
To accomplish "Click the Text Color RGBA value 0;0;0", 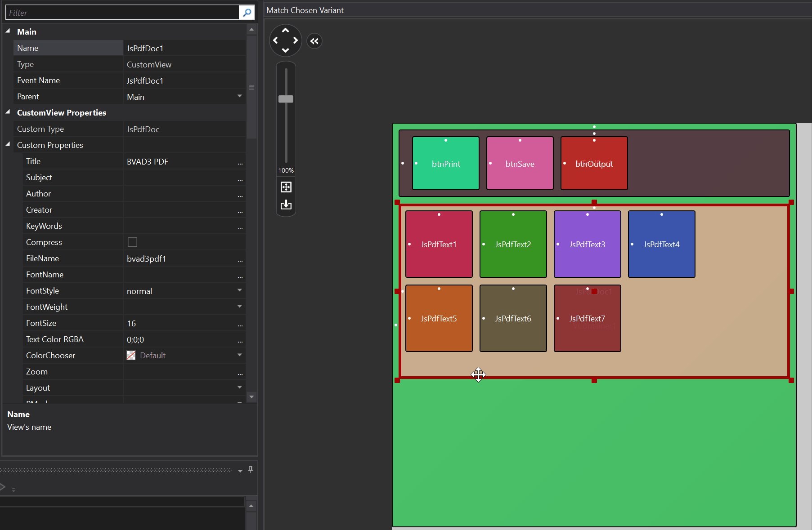I will tap(135, 340).
